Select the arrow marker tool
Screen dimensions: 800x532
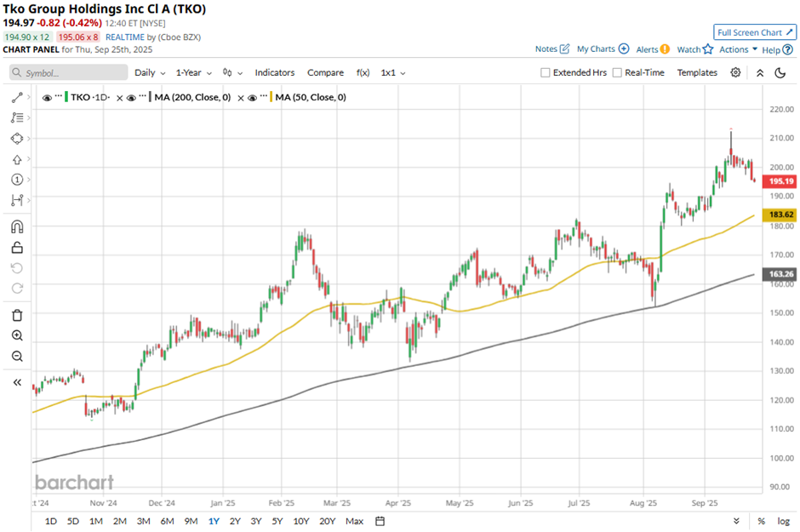[x=17, y=160]
